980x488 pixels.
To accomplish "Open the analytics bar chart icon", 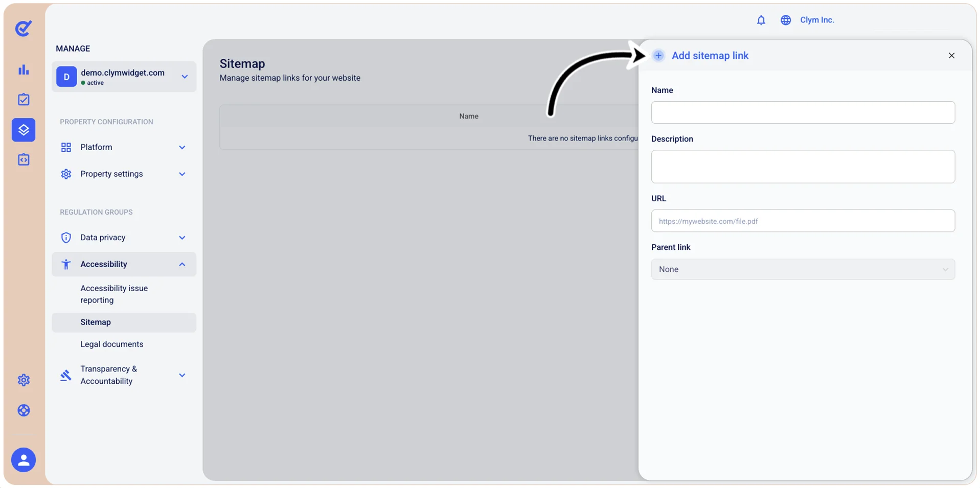I will (24, 69).
